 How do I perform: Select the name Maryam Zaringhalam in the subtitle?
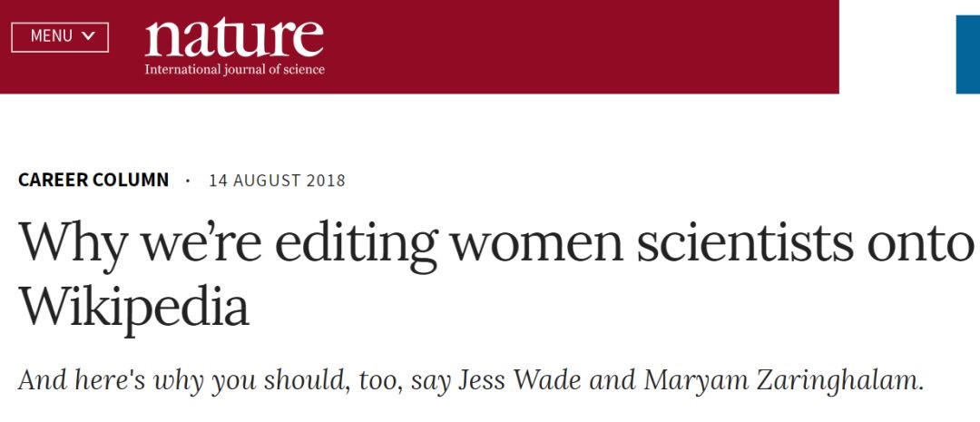point(783,380)
